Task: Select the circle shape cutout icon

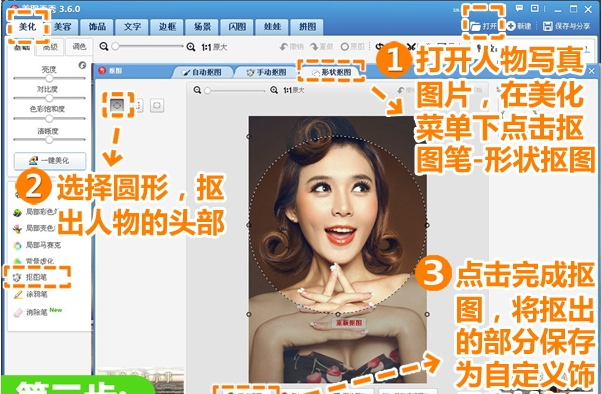Action: 117,105
